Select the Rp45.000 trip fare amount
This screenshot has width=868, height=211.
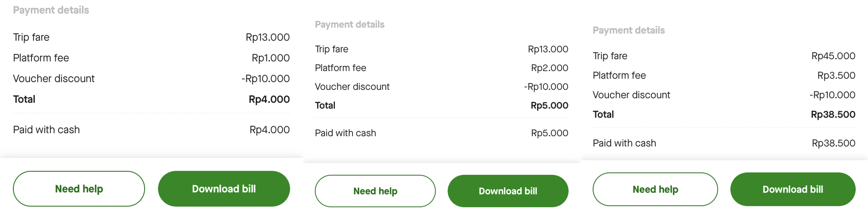point(833,56)
